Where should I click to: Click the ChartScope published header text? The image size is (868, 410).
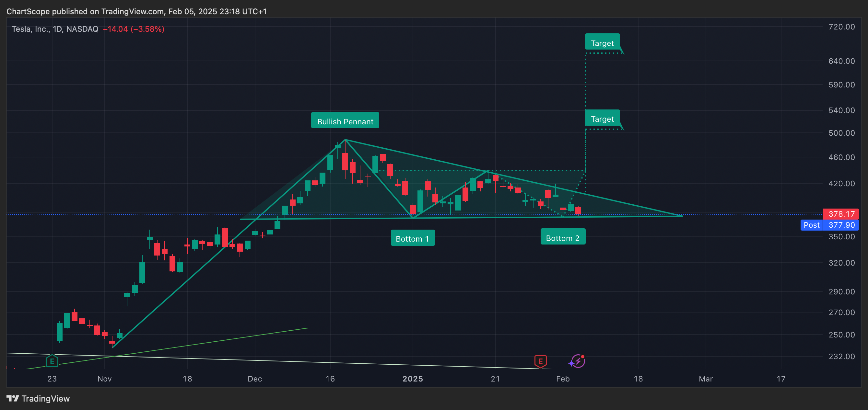(136, 11)
